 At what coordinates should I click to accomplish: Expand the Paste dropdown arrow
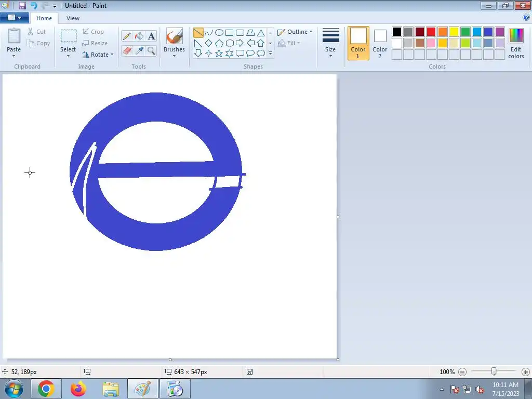[x=14, y=56]
